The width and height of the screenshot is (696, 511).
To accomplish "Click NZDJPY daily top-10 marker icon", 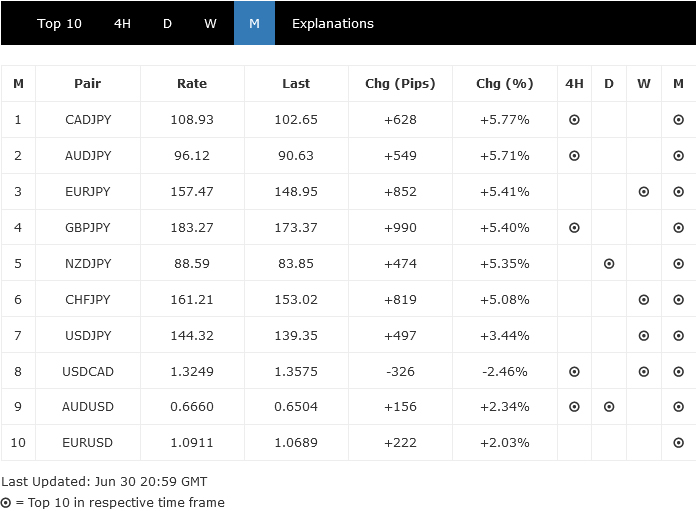I will pyautogui.click(x=608, y=264).
